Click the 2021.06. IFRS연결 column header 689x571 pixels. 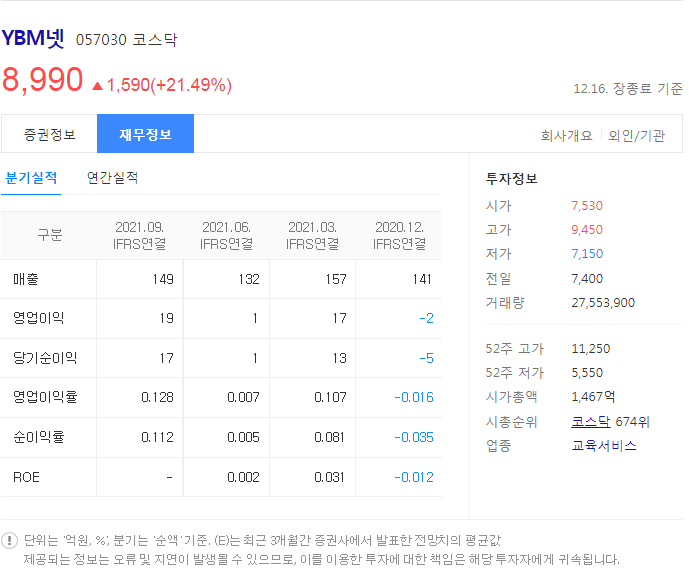pos(226,236)
